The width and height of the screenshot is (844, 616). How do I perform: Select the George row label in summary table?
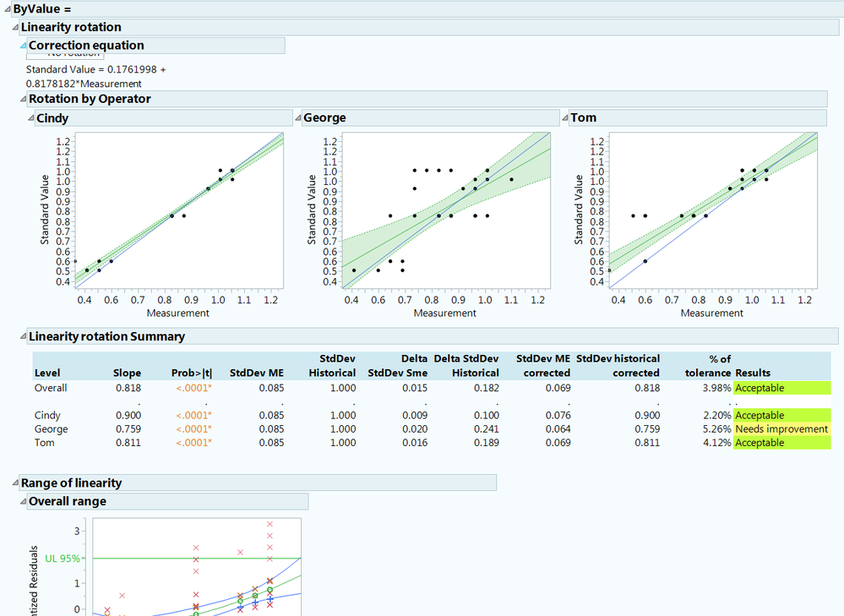[52, 429]
